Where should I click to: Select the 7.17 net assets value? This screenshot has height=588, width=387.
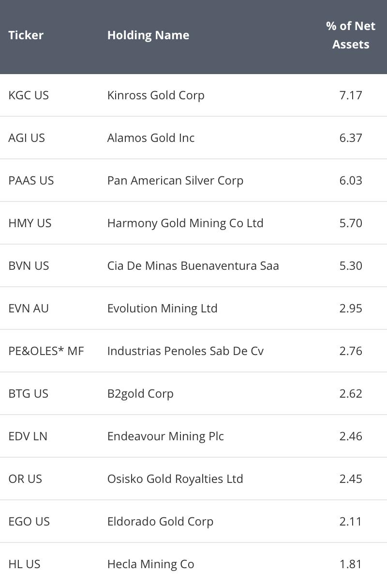351,95
